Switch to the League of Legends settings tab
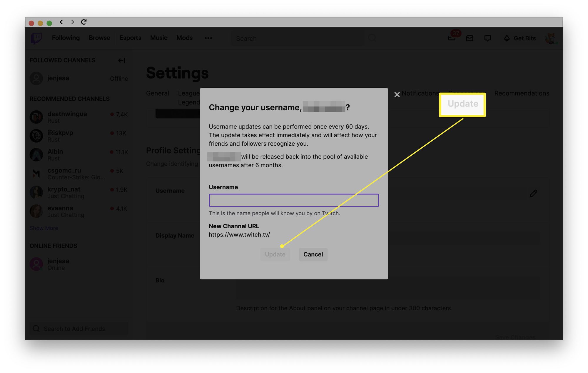 click(189, 98)
